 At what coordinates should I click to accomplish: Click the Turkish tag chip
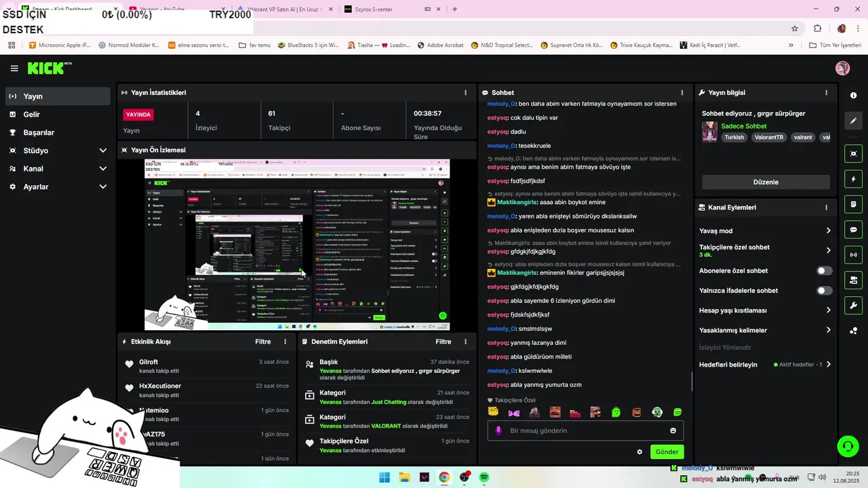coord(734,137)
